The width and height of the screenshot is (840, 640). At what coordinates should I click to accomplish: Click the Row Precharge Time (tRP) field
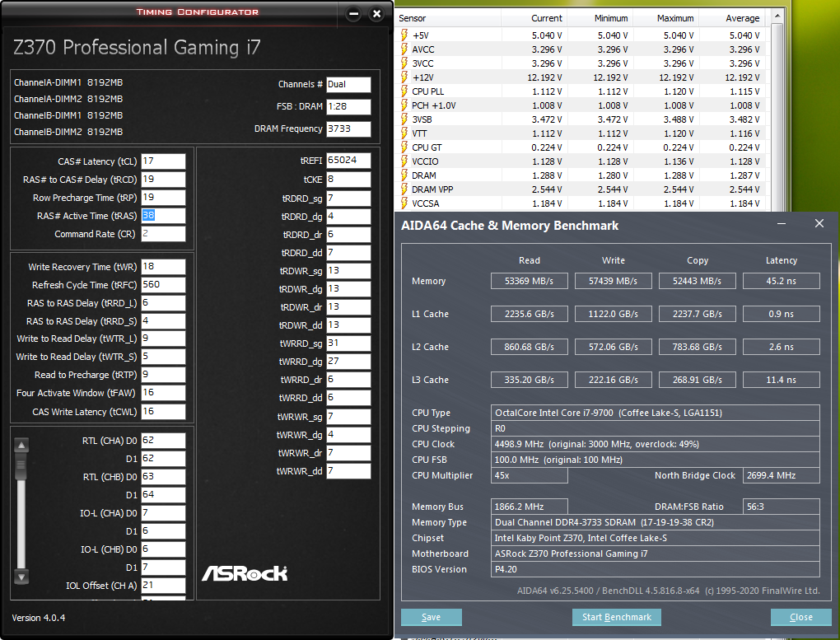[x=163, y=197]
